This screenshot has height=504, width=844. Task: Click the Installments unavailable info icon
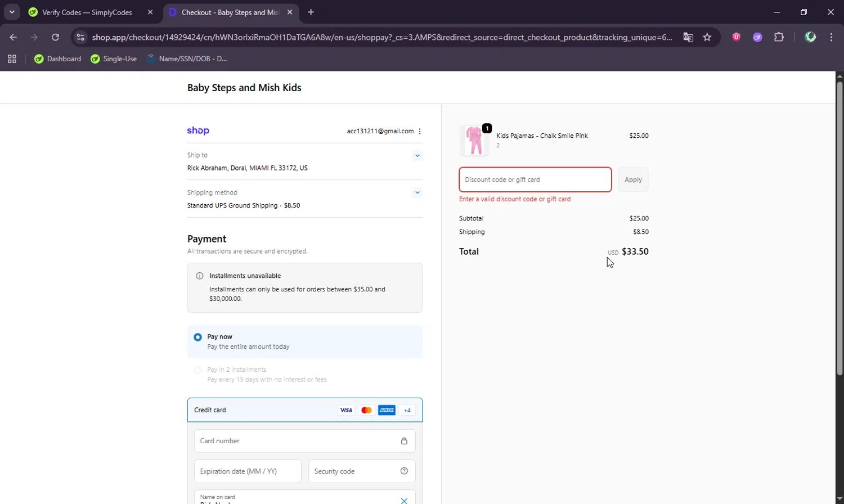[x=199, y=276]
